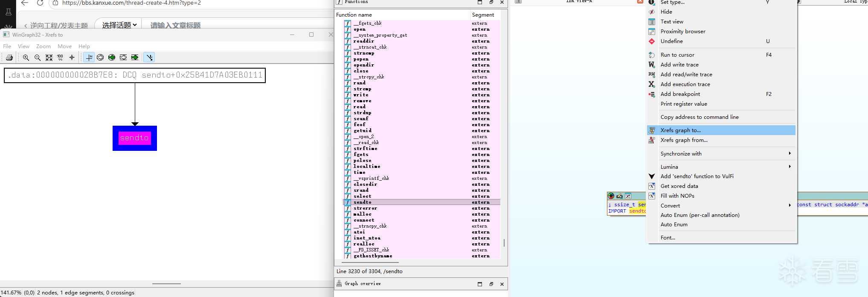Image resolution: width=868 pixels, height=297 pixels.
Task: Toggle normal view mode in WinGraph32
Action: click(x=89, y=58)
